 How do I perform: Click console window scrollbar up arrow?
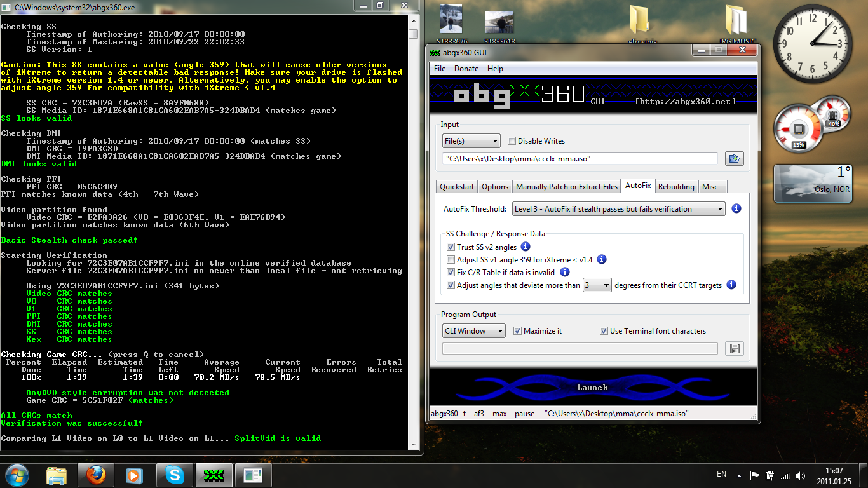point(413,22)
